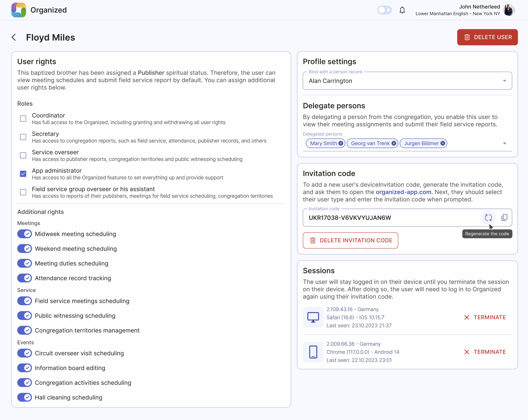Copy the invitation code
This screenshot has height=420, width=528.
505,218
